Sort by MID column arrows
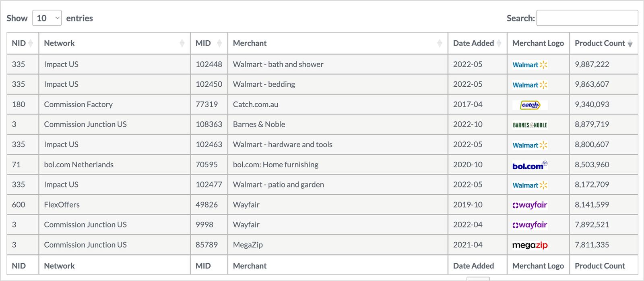 [x=219, y=43]
